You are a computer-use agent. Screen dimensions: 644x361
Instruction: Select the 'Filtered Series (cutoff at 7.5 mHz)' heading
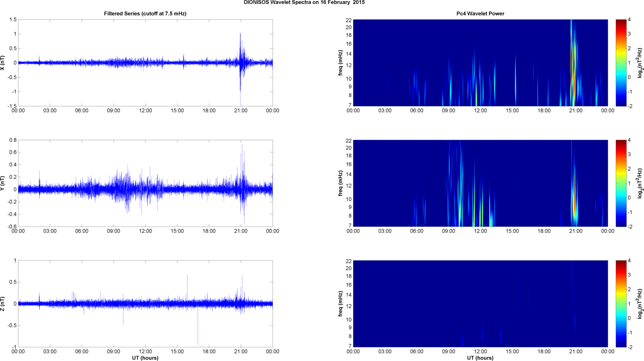pyautogui.click(x=145, y=14)
